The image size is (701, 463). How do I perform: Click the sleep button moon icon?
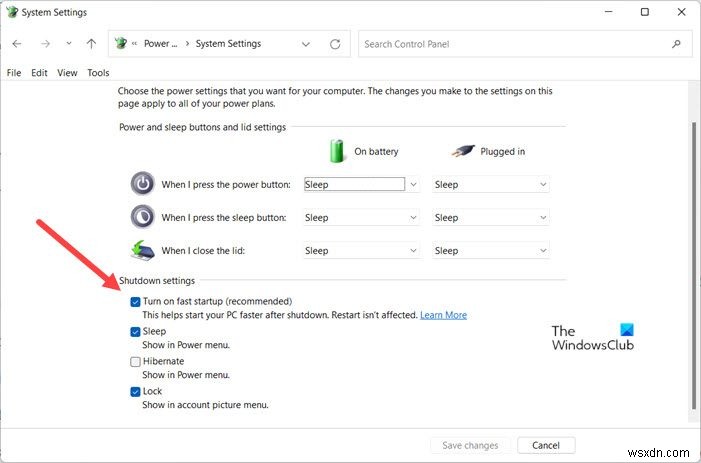pyautogui.click(x=143, y=217)
